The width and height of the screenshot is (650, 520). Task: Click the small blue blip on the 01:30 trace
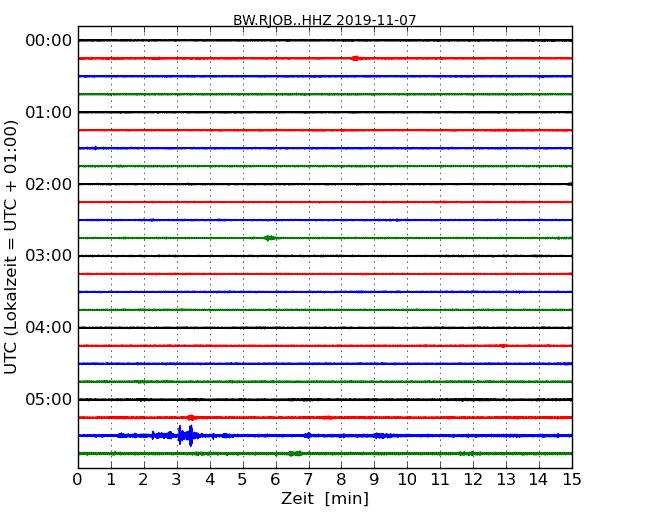[95, 148]
